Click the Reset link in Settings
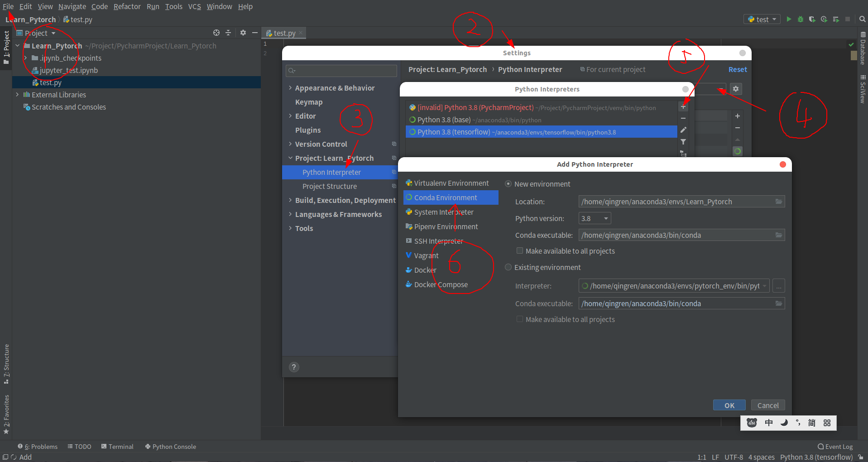Image resolution: width=868 pixels, height=462 pixels. tap(738, 69)
